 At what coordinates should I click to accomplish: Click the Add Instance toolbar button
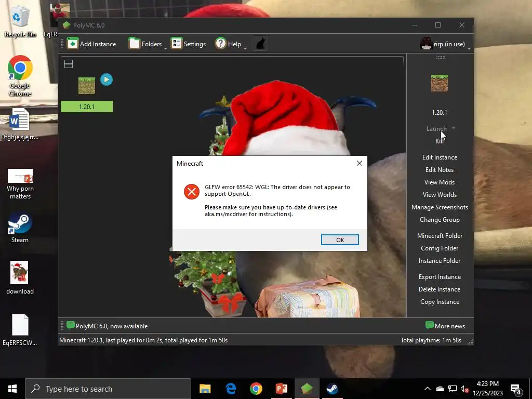point(91,44)
